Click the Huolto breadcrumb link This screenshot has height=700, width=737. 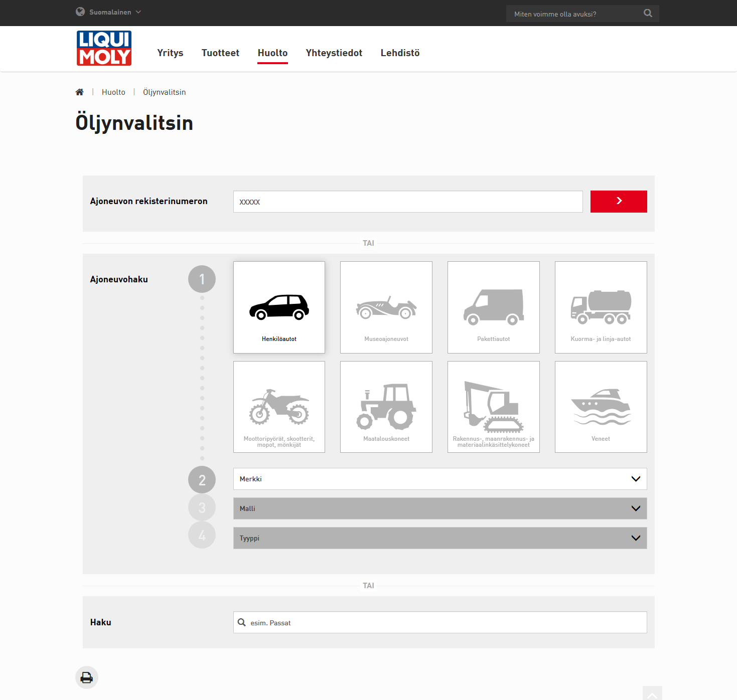tap(113, 92)
